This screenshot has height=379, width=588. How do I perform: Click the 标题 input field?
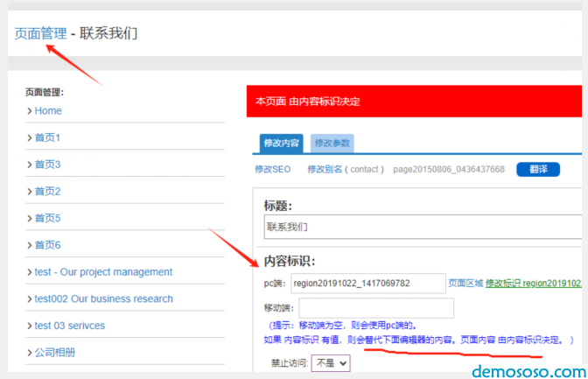click(x=424, y=226)
